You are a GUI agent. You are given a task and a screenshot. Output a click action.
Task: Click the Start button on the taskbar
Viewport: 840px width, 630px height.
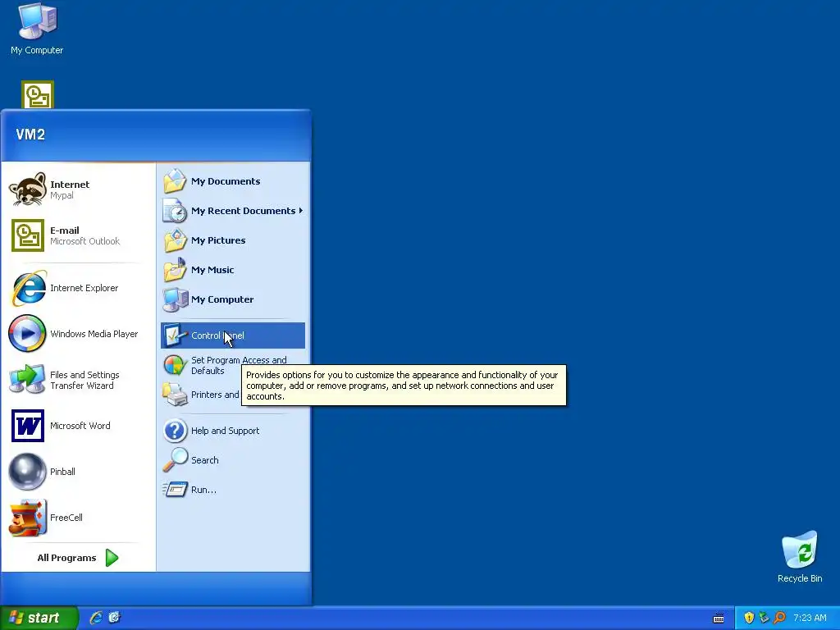(x=39, y=618)
